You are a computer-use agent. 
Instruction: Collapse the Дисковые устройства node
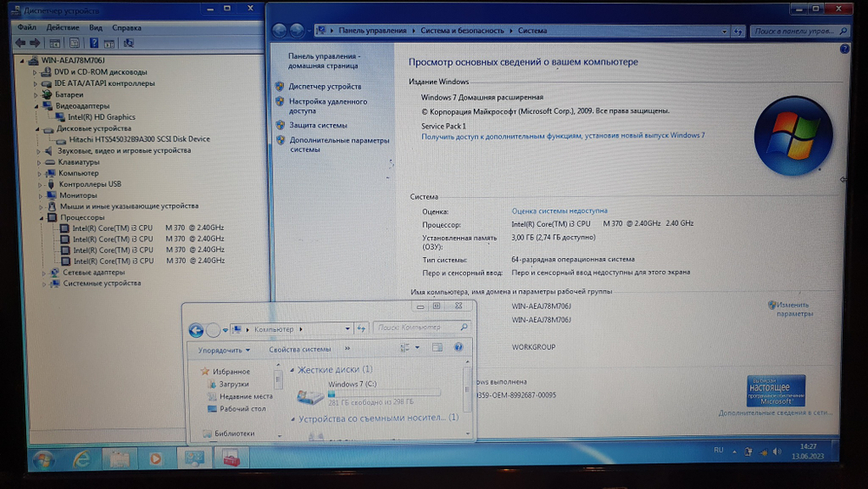37,129
